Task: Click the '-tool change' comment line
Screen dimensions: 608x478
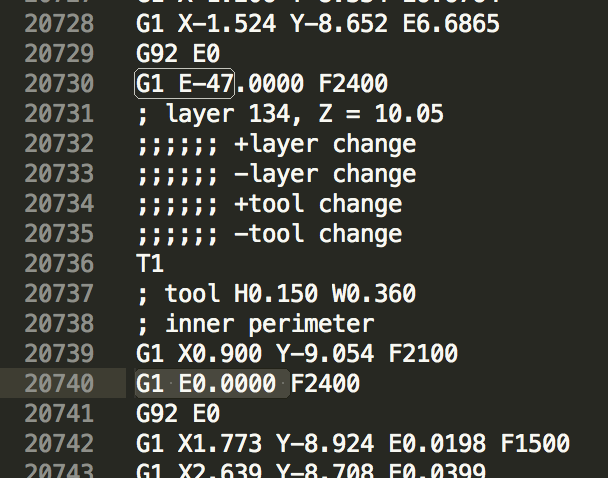Action: [269, 233]
